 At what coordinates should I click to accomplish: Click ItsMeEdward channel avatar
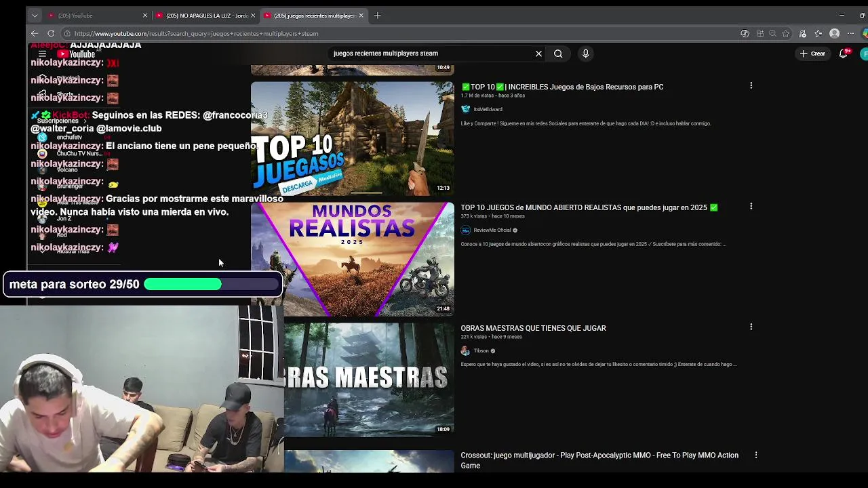pyautogui.click(x=465, y=109)
